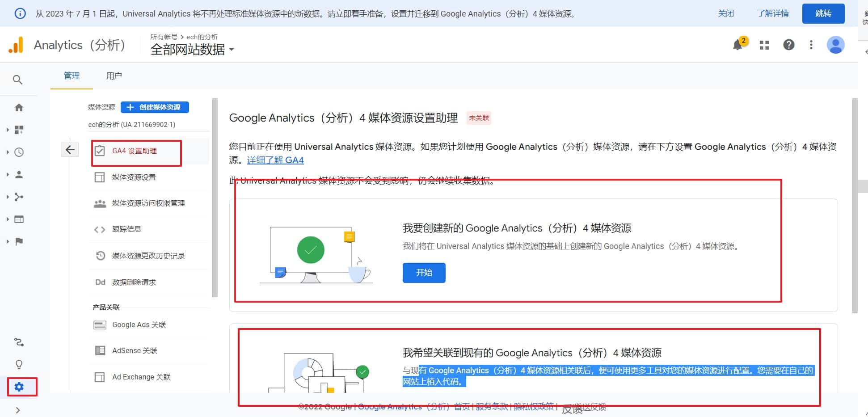The width and height of the screenshot is (868, 417).
Task: Click the info icon in top banner
Action: click(20, 13)
